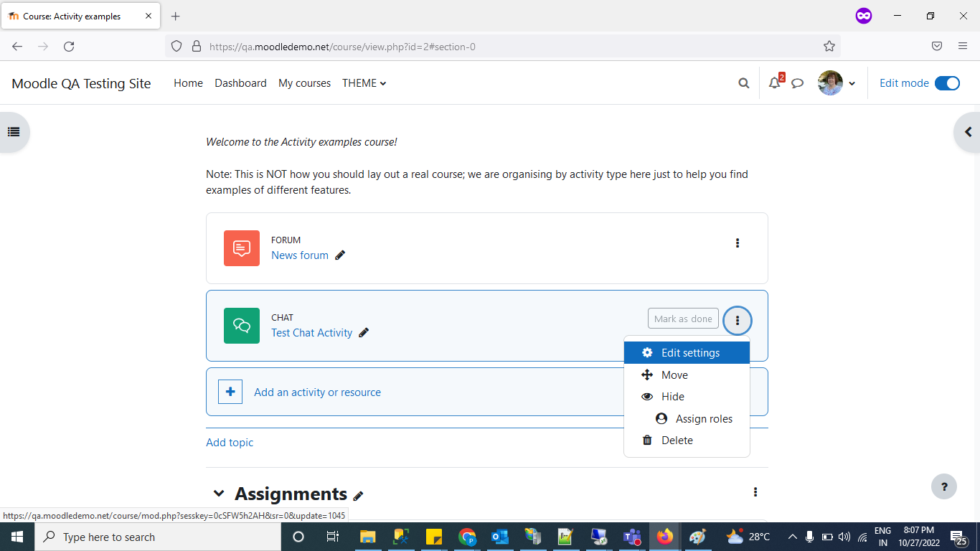Image resolution: width=980 pixels, height=551 pixels.
Task: Click the volume speaker tray icon
Action: coord(844,537)
